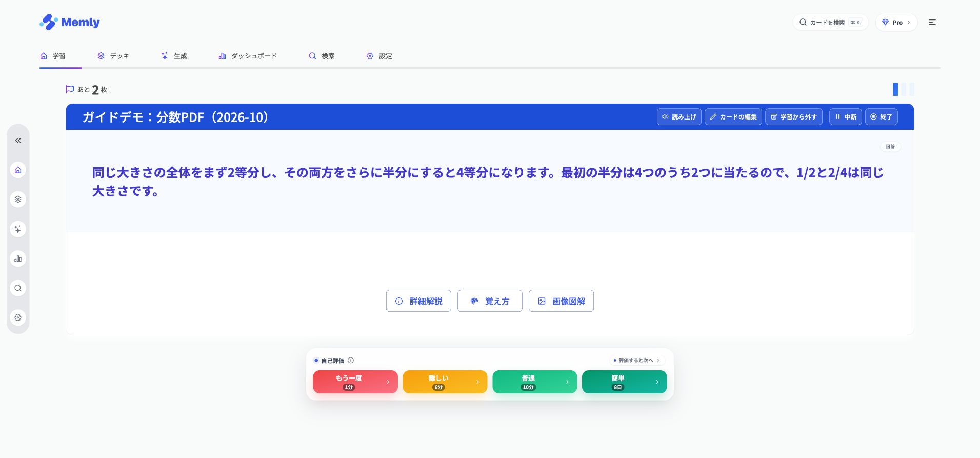Toggle 評価すると次へ auto-advance option
Image resolution: width=980 pixels, height=458 pixels.
point(637,361)
